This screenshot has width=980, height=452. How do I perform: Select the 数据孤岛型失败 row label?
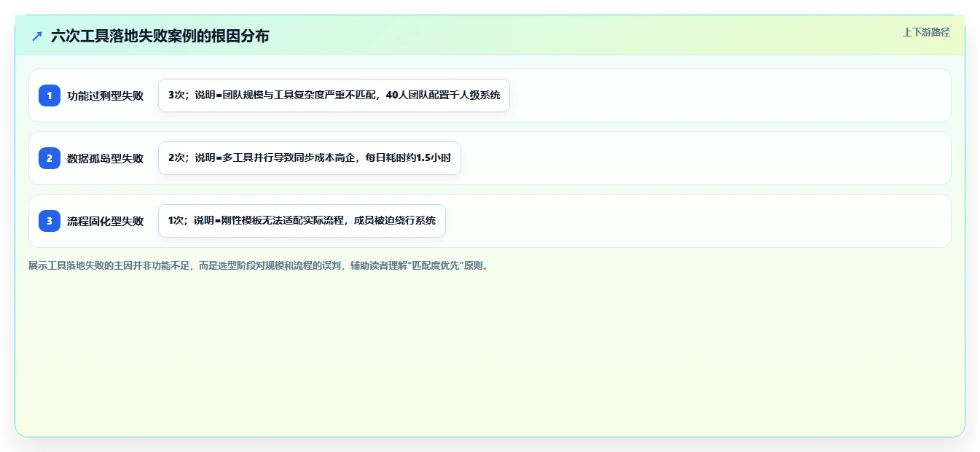[x=105, y=158]
